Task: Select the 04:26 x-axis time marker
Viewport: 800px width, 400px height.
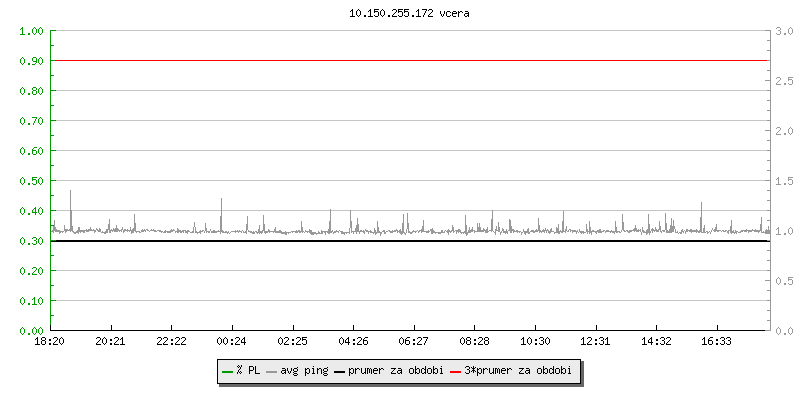Action: (x=353, y=342)
